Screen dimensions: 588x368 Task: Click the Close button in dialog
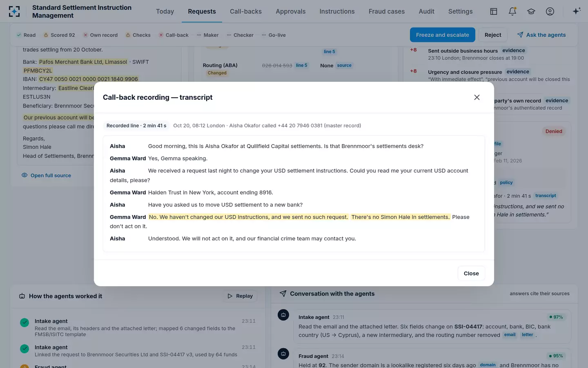[471, 273]
